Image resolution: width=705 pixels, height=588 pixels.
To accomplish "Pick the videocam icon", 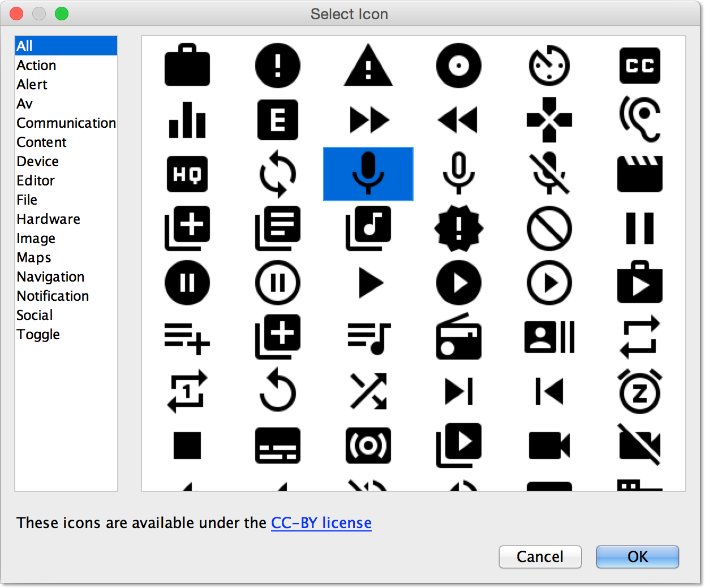I will point(549,446).
